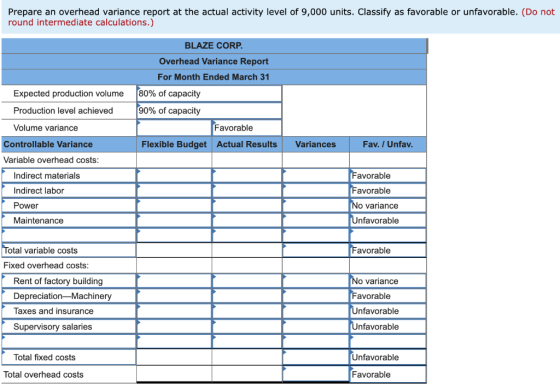Open the Maintenance Unfavorable dropdown
This screenshot has height=388, width=560.
[x=388, y=221]
